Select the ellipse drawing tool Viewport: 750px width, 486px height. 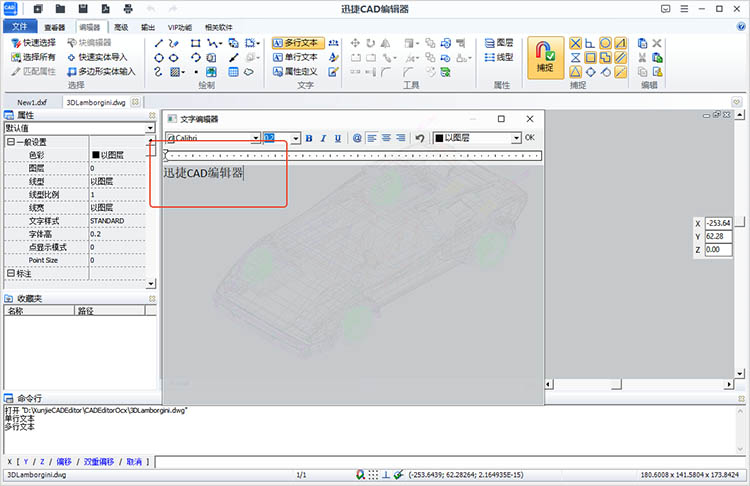click(x=174, y=58)
